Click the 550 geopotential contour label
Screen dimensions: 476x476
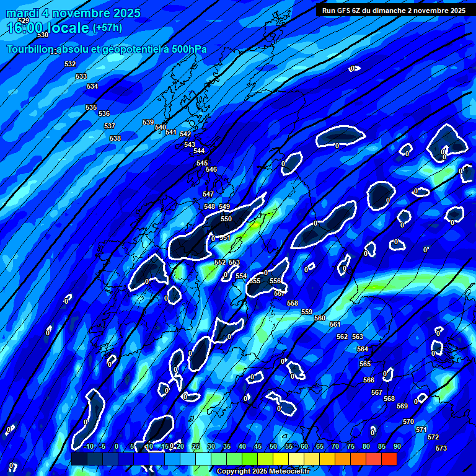pos(226,219)
